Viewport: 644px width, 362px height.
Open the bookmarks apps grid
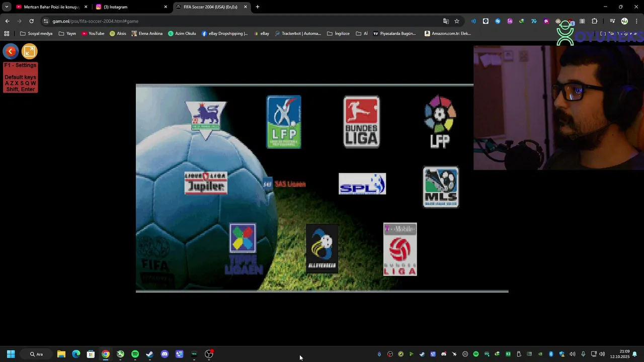pos(7,34)
